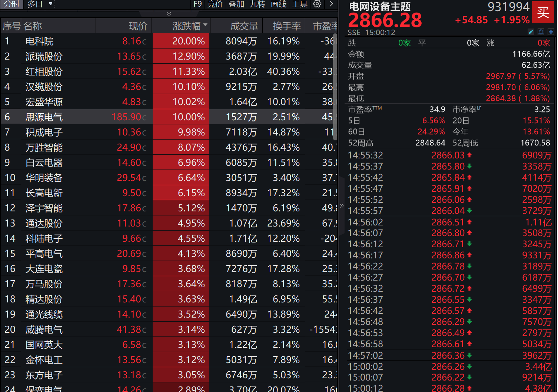Click the 最高 value 2981.70

(x=501, y=87)
